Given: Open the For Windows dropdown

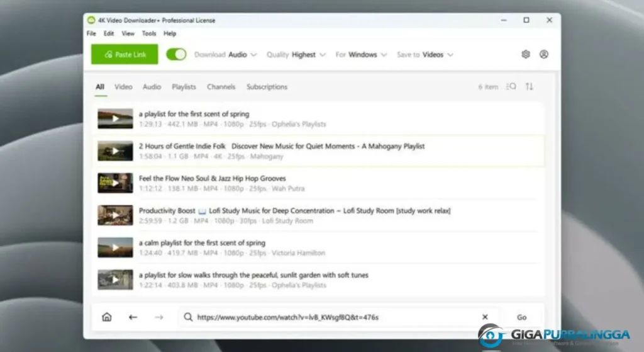Looking at the screenshot, I should [x=361, y=55].
